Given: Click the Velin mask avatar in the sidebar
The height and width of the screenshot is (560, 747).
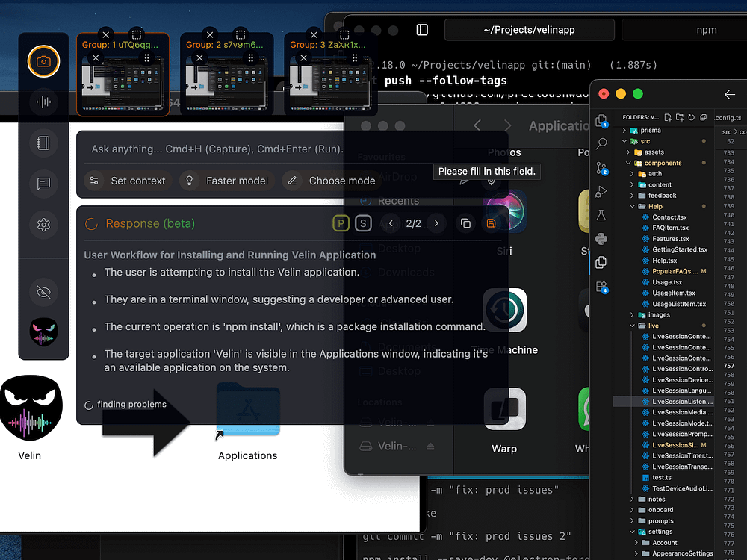Looking at the screenshot, I should [43, 332].
